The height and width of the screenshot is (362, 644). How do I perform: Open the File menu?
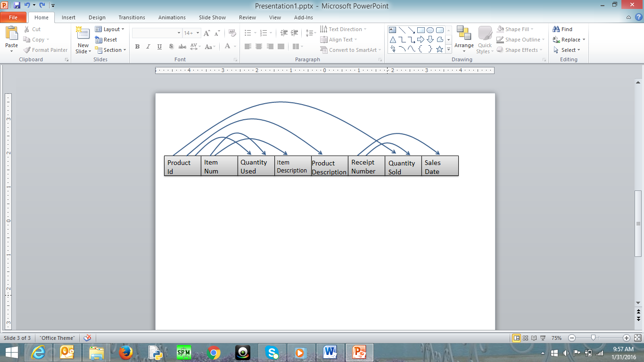13,17
